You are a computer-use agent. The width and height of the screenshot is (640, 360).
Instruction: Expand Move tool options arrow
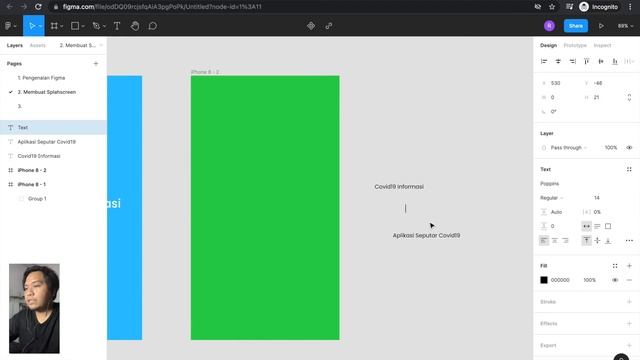pyautogui.click(x=40, y=26)
